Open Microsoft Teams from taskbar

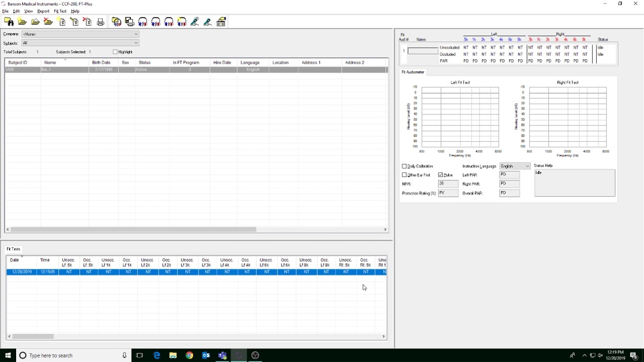pyautogui.click(x=222, y=355)
